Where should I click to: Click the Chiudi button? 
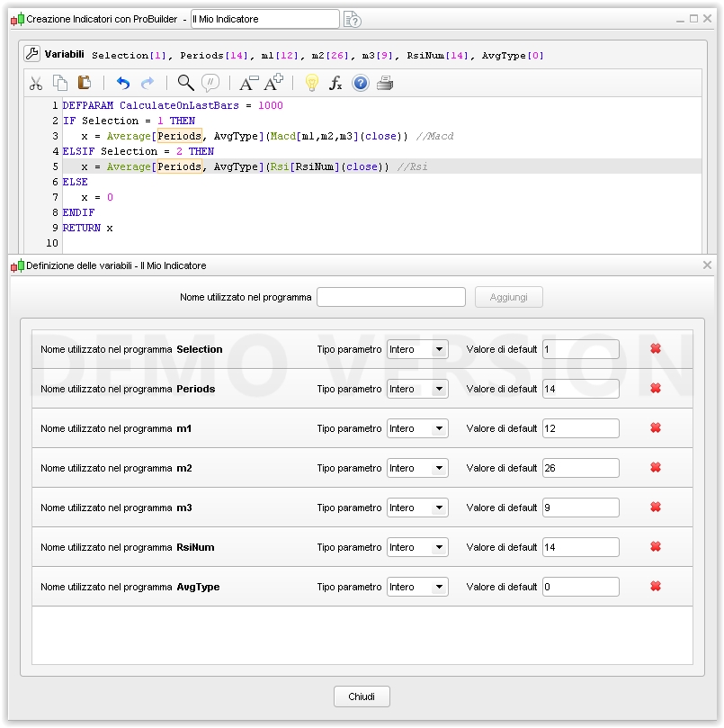[x=362, y=697]
